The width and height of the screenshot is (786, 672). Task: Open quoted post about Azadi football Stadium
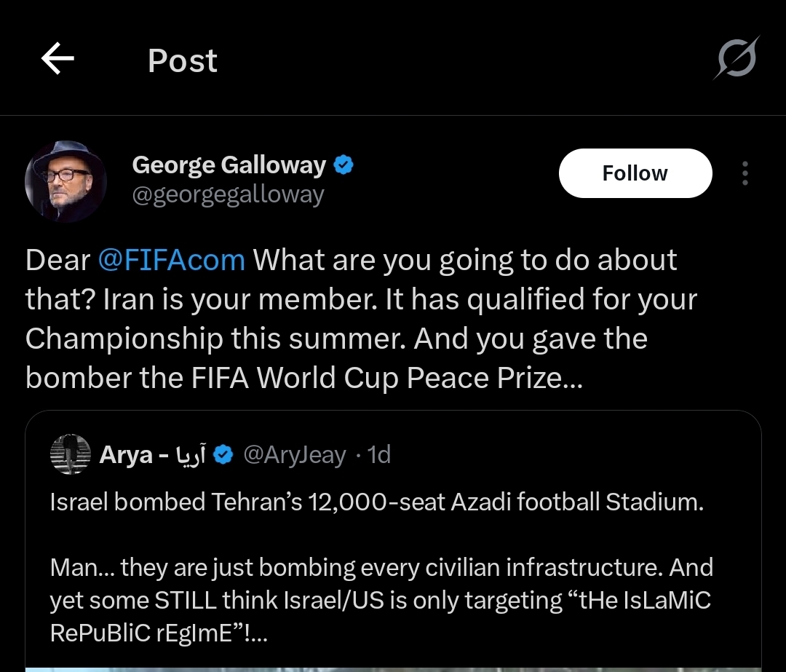(376, 502)
